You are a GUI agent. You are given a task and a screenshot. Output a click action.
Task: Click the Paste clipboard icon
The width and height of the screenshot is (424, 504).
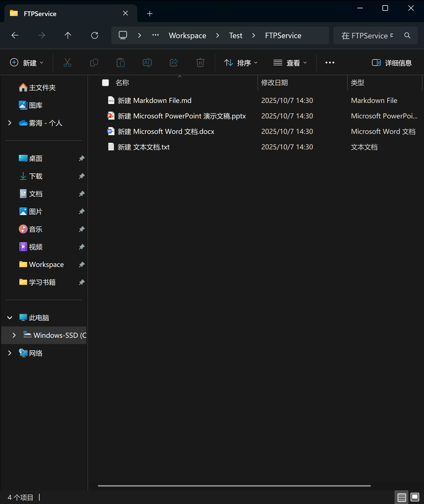pos(121,63)
